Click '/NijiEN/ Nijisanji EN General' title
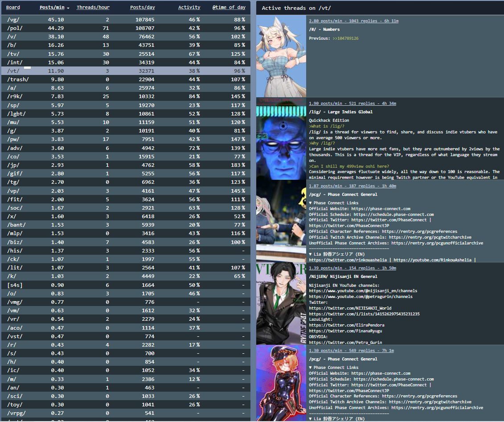This screenshot has width=504, height=422. click(343, 277)
